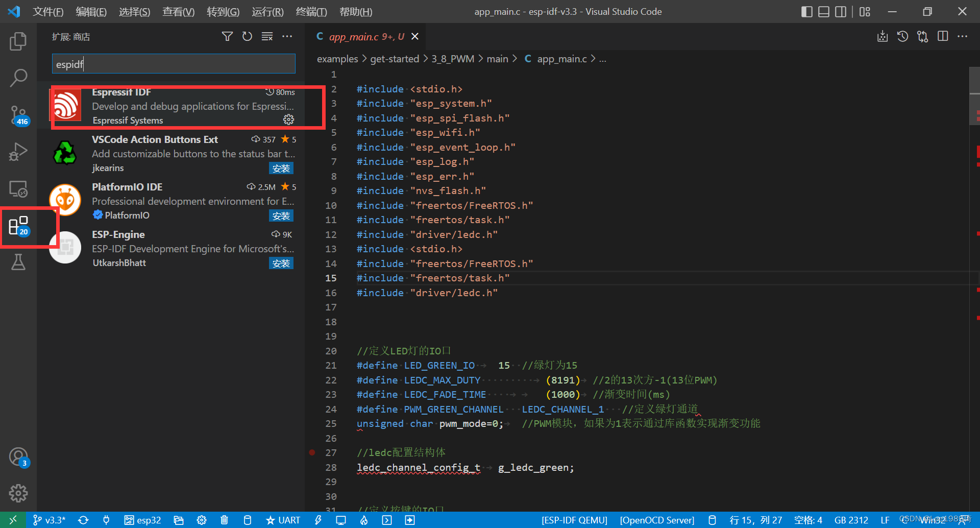Toggle split editor layout
This screenshot has height=528, width=980.
click(943, 36)
